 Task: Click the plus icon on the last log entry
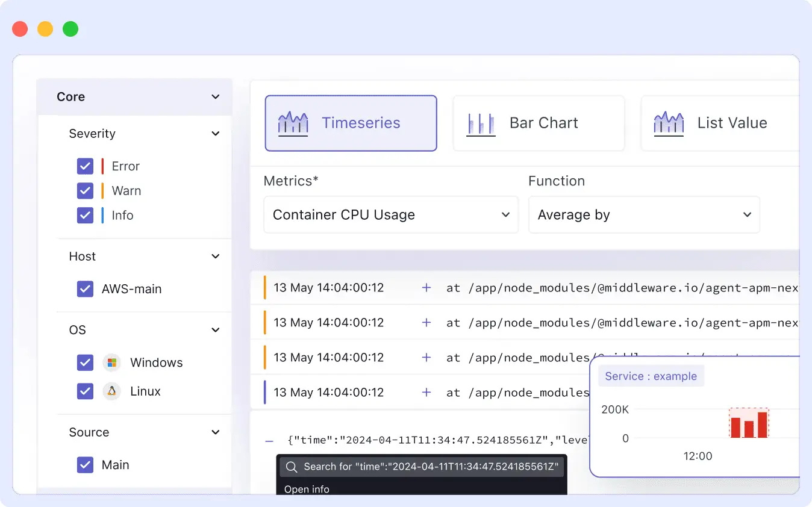[x=426, y=392]
